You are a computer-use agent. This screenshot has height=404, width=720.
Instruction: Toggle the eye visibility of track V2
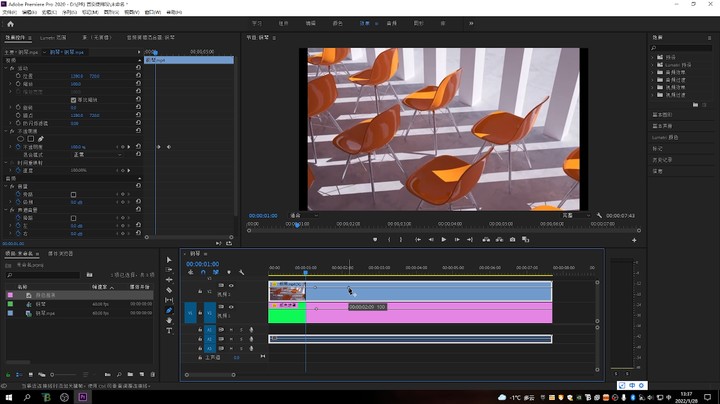coord(231,286)
